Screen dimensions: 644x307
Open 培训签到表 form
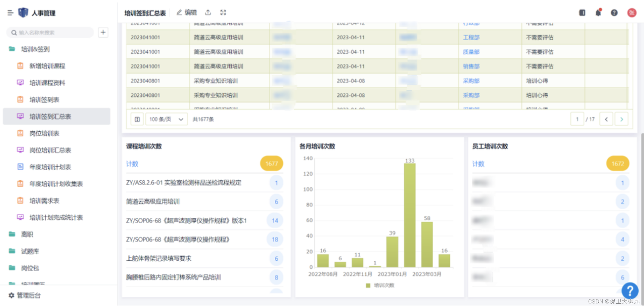click(x=44, y=99)
